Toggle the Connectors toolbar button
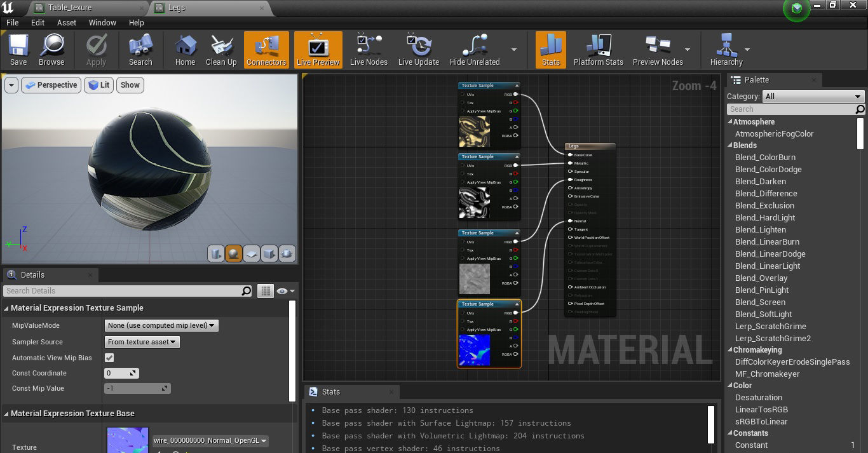This screenshot has width=868, height=453. coord(266,50)
